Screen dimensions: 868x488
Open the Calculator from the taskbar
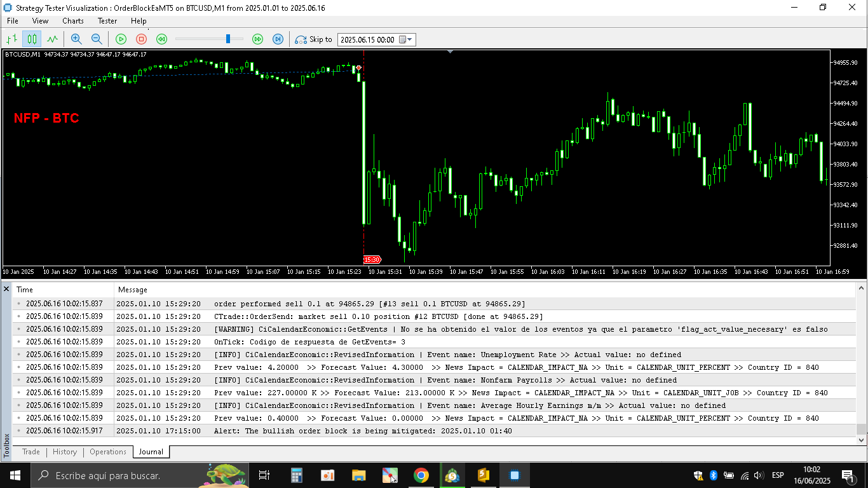[296, 475]
